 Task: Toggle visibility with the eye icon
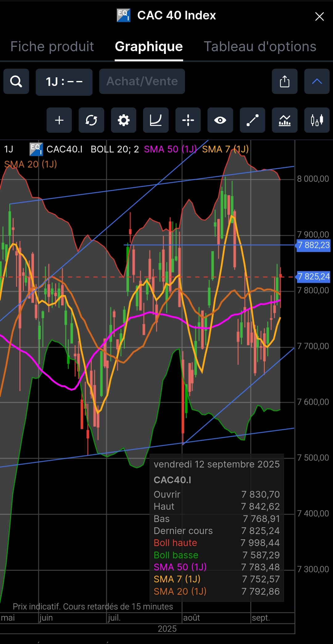(220, 120)
